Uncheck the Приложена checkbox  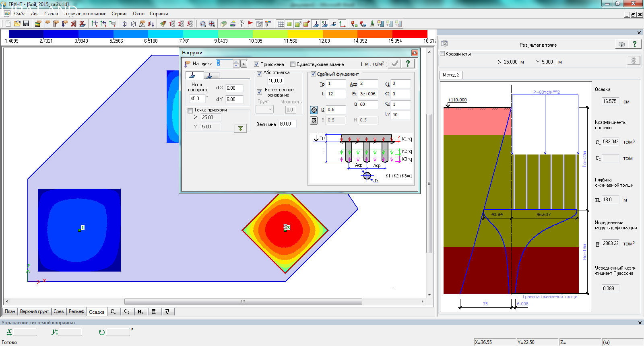(256, 64)
